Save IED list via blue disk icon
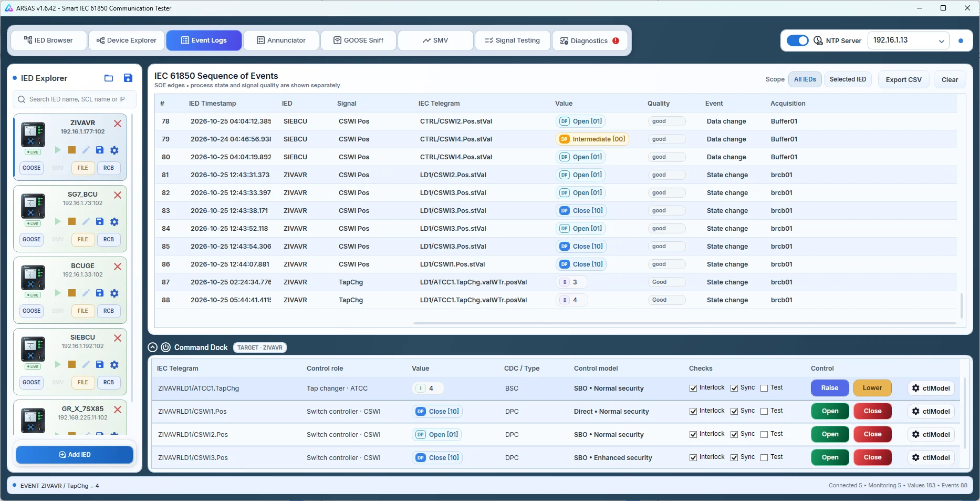This screenshot has height=501, width=980. pos(128,78)
